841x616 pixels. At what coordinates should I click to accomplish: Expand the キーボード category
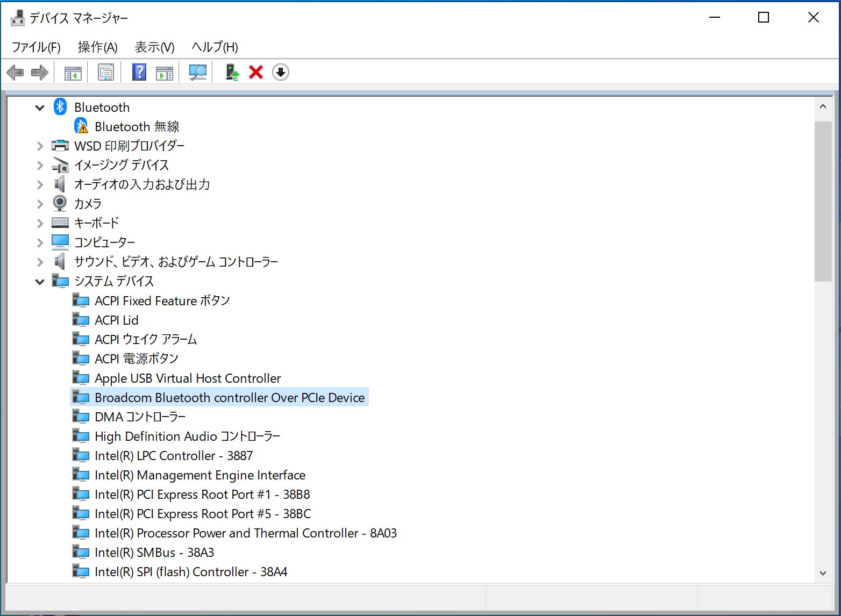40,223
